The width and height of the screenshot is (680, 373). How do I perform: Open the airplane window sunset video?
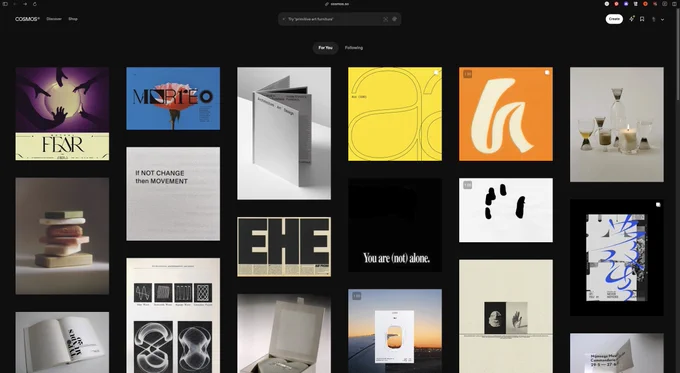coord(395,331)
